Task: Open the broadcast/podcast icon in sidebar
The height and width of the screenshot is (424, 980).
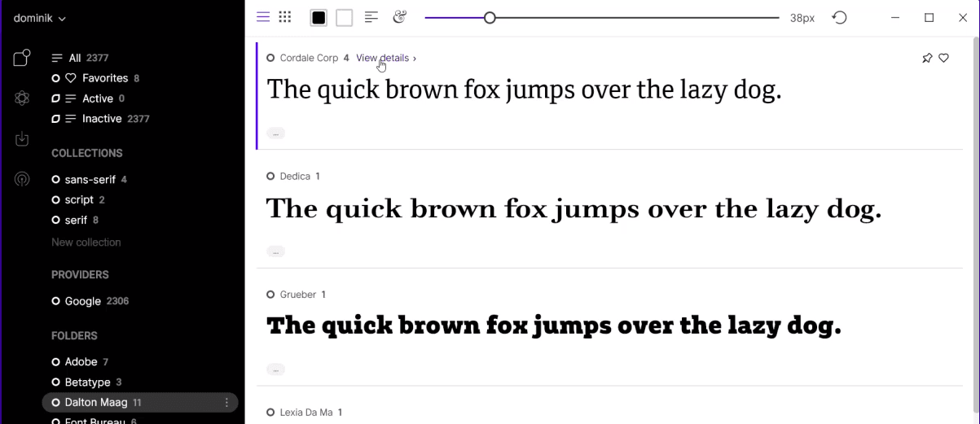Action: coord(22,179)
